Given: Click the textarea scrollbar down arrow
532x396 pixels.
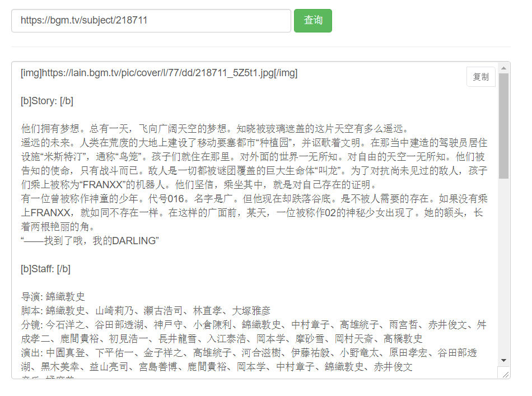Looking at the screenshot, I should point(503,360).
